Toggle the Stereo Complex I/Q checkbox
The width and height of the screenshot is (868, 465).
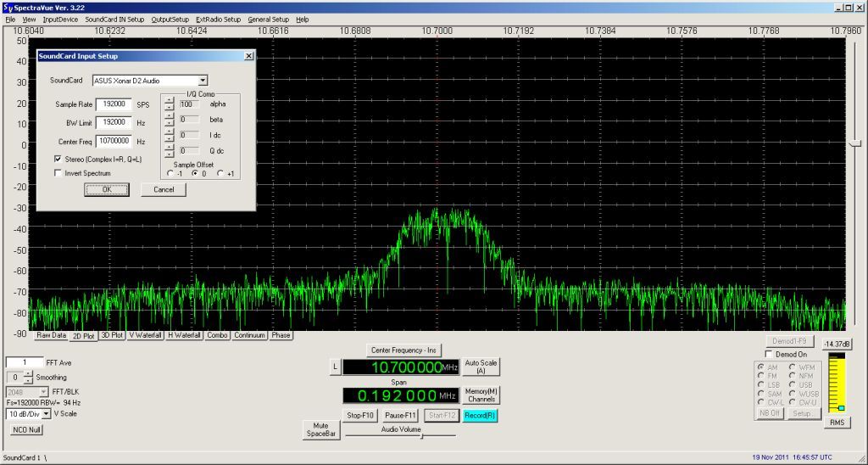[58, 159]
